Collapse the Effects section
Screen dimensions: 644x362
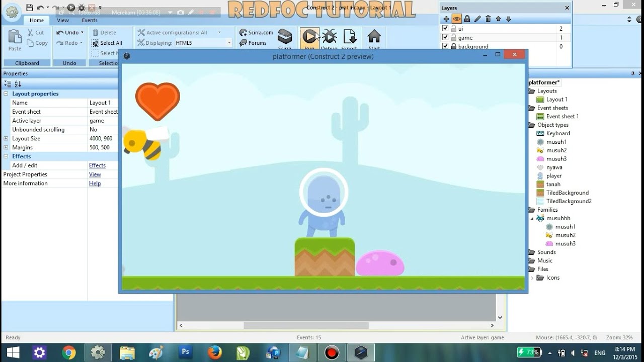(x=6, y=156)
